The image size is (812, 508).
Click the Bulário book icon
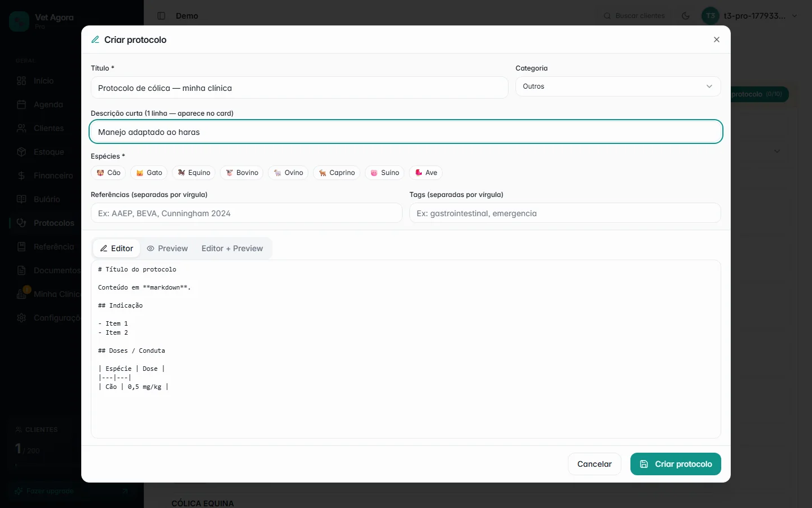pos(21,199)
